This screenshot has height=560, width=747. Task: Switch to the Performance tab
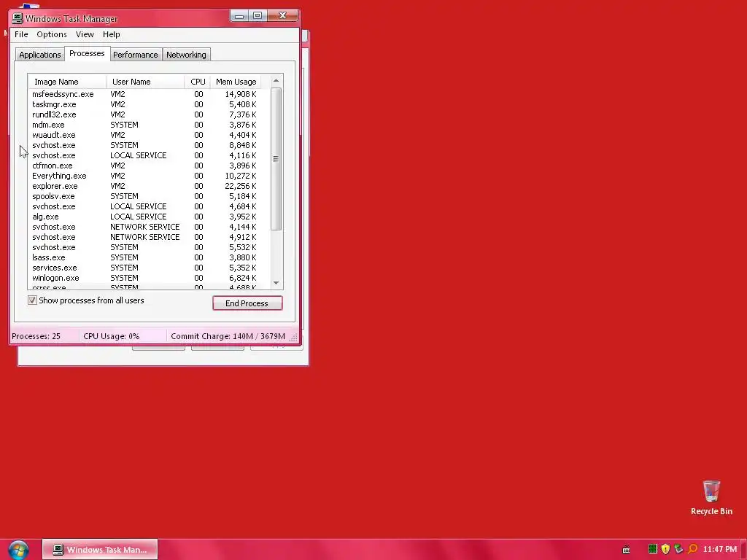click(135, 55)
